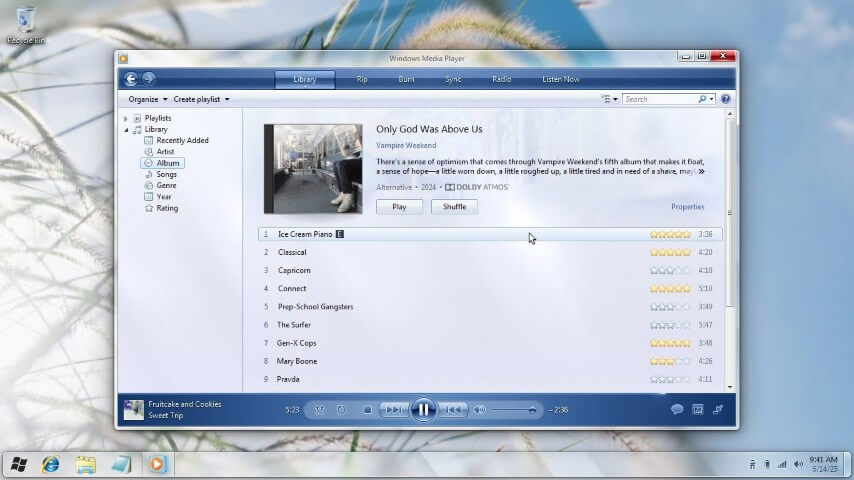
Task: Open help with the question mark icon
Action: coord(725,99)
